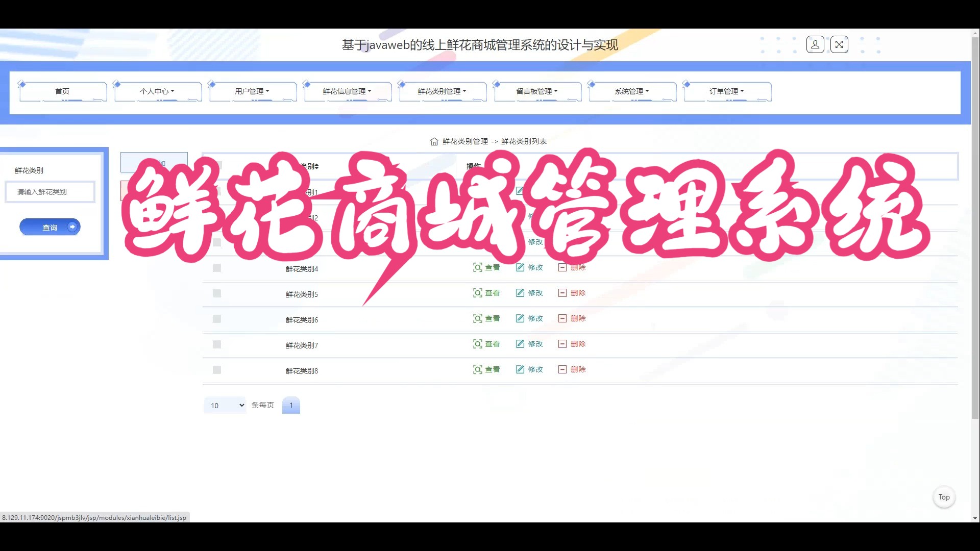Click the 鲜花类别 search input field
Viewport: 980px width, 551px height.
50,192
